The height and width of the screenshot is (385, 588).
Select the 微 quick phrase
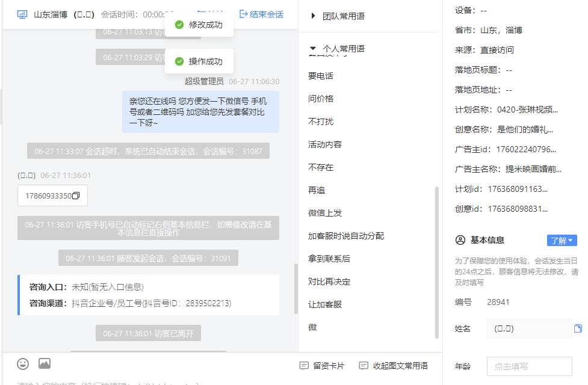[x=312, y=327]
